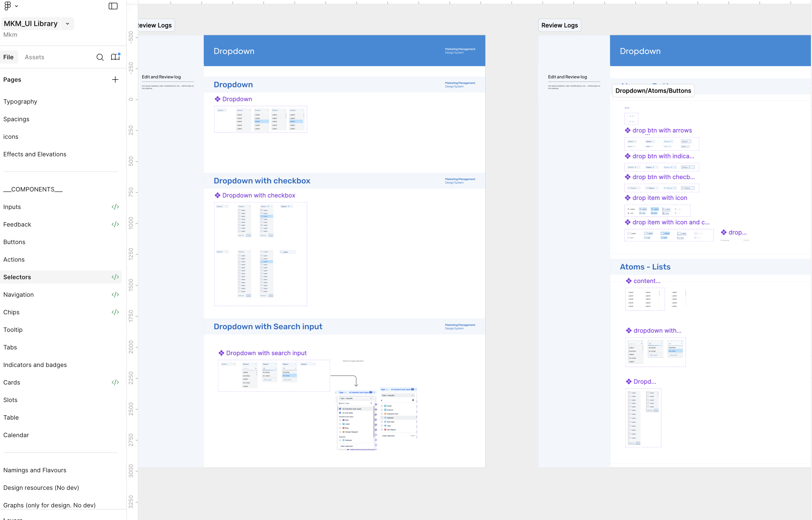The image size is (812, 520).
Task: Open the team library book icon
Action: (x=115, y=57)
